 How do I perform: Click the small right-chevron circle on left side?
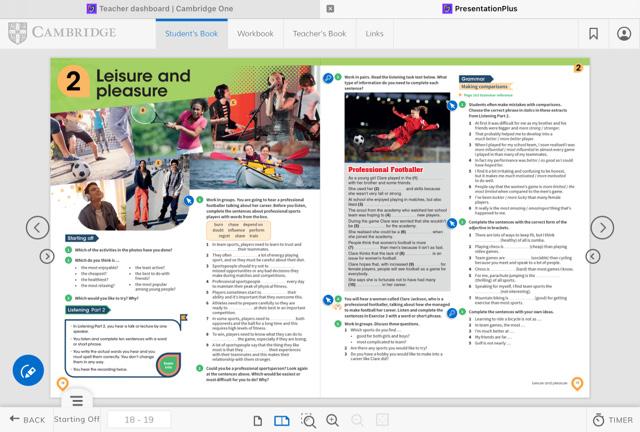(x=47, y=256)
